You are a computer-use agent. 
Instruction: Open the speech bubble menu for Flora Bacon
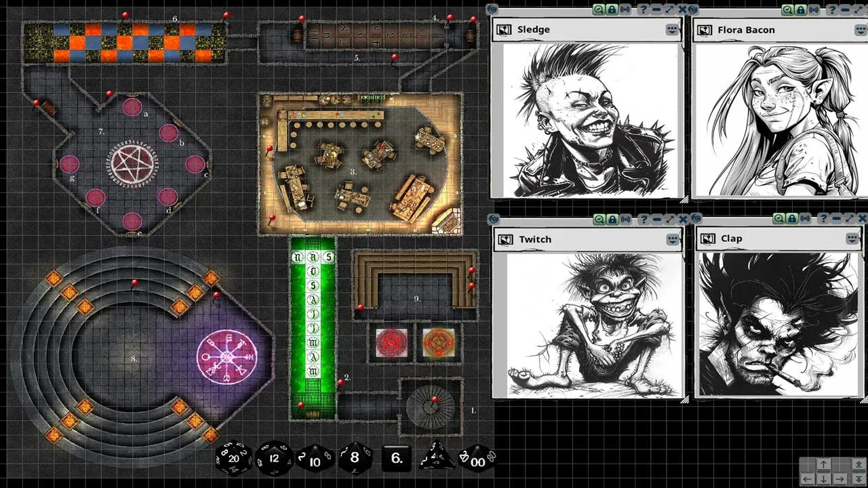pos(861,30)
